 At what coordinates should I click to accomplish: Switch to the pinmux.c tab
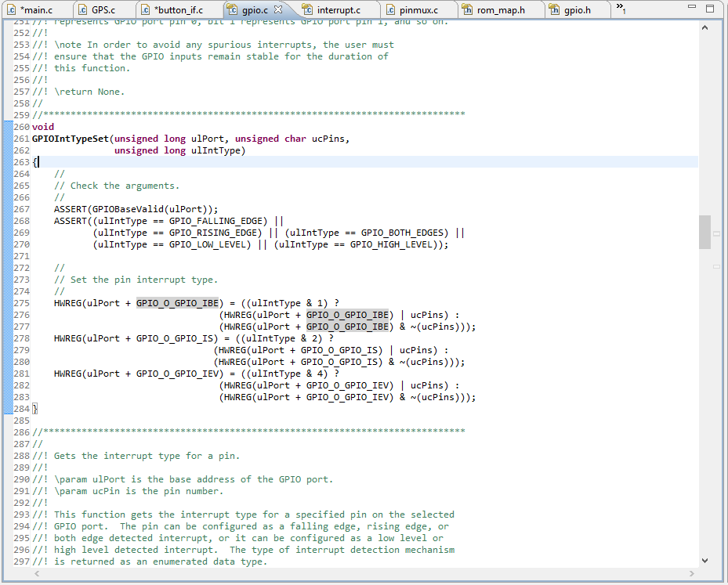click(x=418, y=9)
